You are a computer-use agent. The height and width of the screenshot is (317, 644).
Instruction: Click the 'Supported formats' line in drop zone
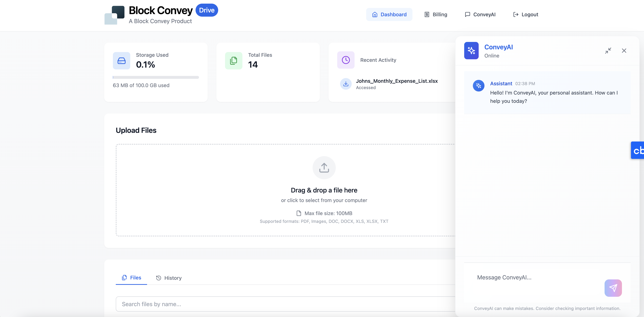(x=324, y=221)
